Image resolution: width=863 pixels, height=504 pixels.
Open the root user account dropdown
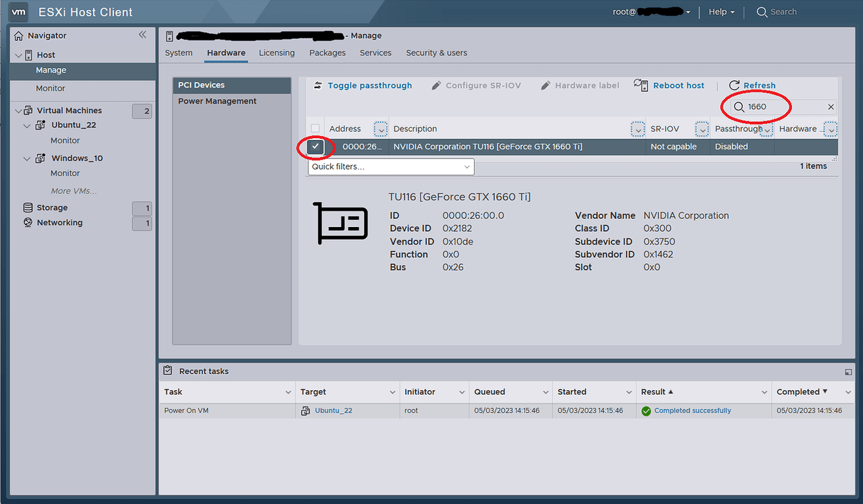click(x=651, y=11)
